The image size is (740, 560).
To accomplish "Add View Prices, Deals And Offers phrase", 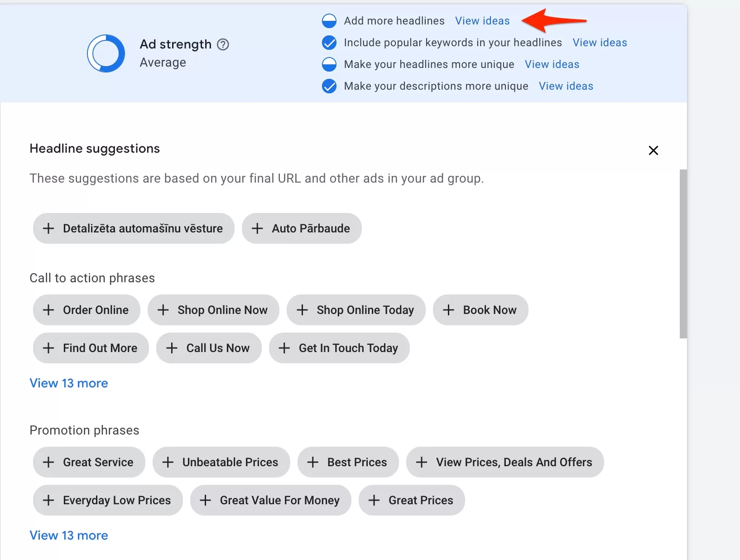I will [505, 462].
